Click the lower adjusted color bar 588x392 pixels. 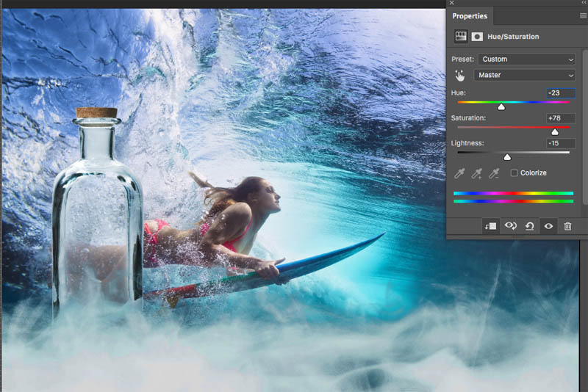click(x=513, y=201)
